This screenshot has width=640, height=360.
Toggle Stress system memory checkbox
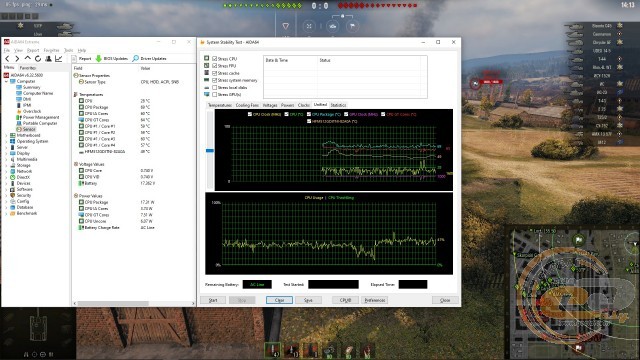click(215, 80)
